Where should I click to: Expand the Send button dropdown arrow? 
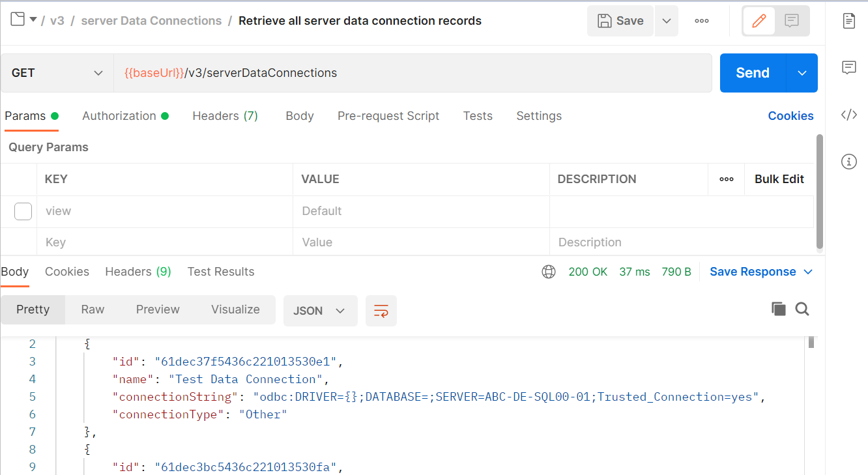pos(802,72)
